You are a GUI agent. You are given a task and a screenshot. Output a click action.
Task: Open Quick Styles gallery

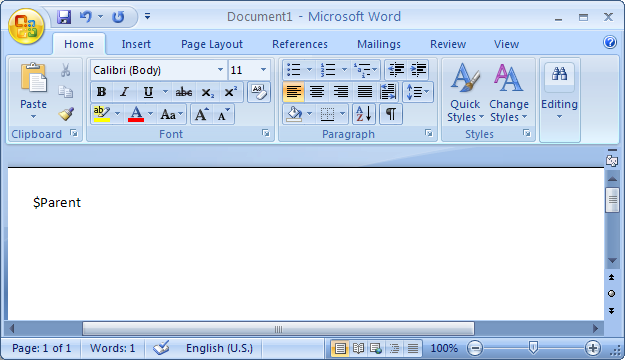(465, 92)
